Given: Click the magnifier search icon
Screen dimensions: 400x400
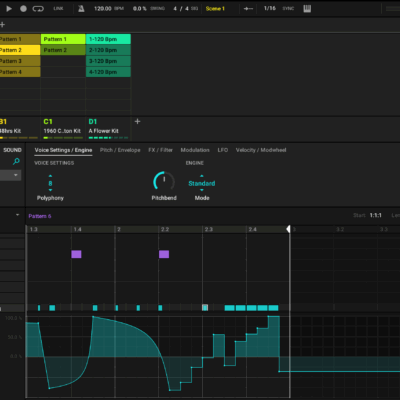Looking at the screenshot, I should click(16, 162).
